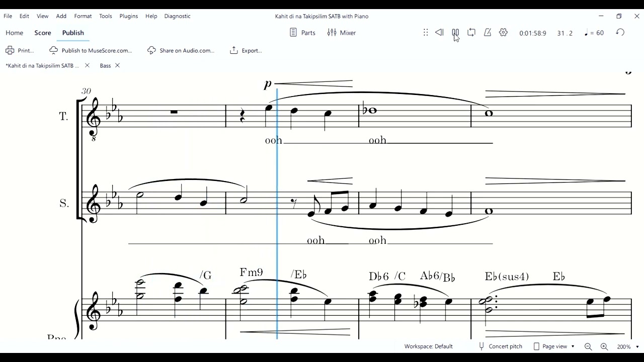Rewind playback to the start
The height and width of the screenshot is (362, 644).
pyautogui.click(x=439, y=33)
